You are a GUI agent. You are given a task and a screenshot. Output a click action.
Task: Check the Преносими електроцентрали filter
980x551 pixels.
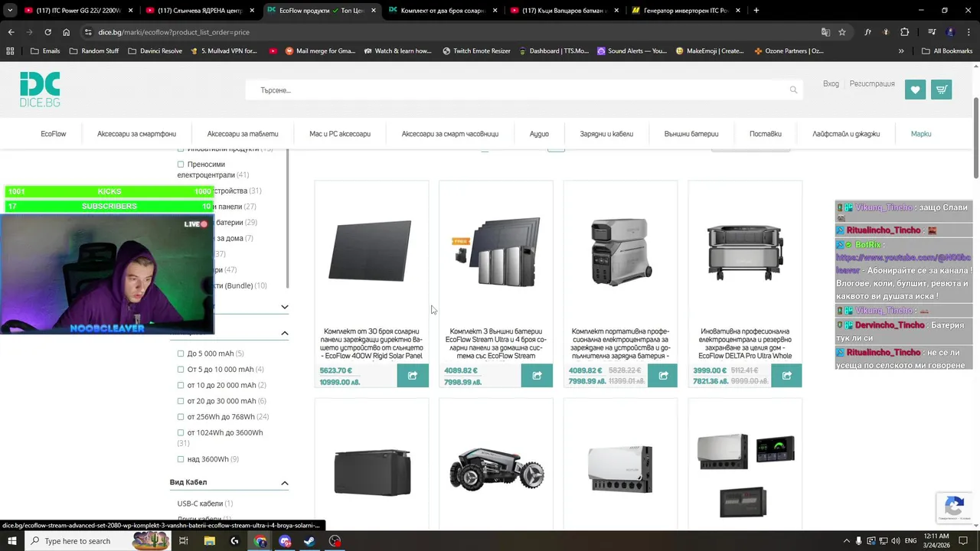coord(181,165)
